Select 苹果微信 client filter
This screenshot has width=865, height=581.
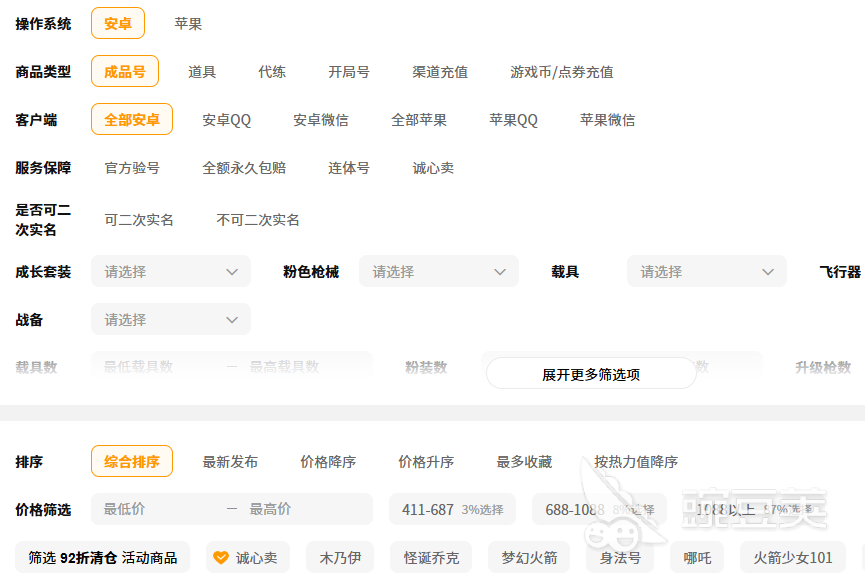(607, 120)
